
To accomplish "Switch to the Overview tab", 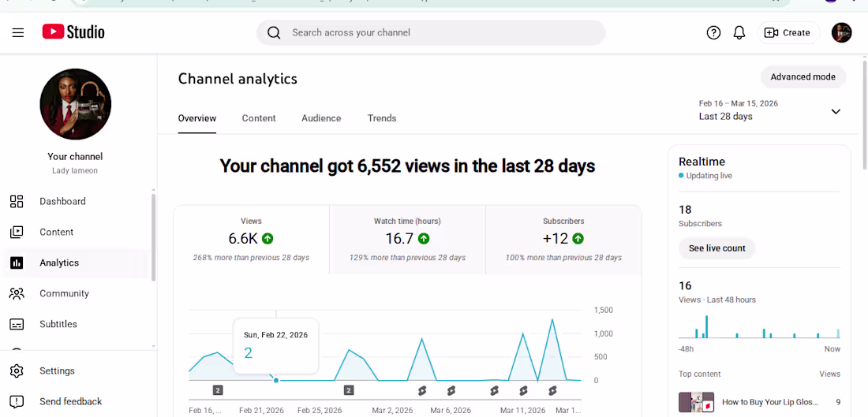I will point(197,117).
